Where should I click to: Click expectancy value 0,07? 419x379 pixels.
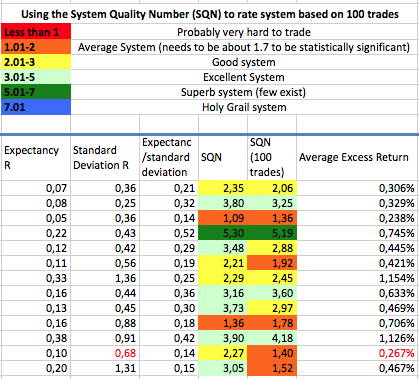pyautogui.click(x=36, y=188)
